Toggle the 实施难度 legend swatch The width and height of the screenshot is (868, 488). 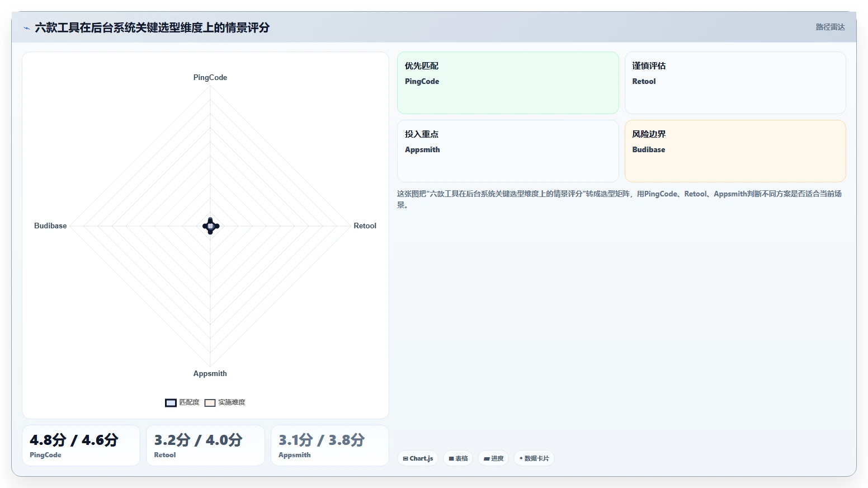210,402
